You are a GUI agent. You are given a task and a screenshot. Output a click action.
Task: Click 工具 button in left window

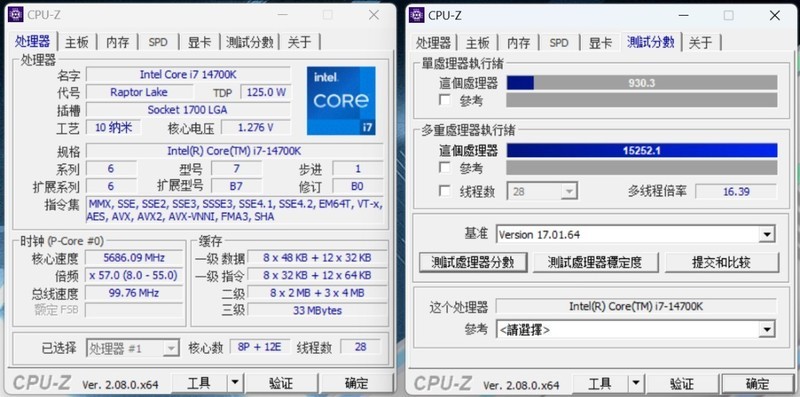198,383
